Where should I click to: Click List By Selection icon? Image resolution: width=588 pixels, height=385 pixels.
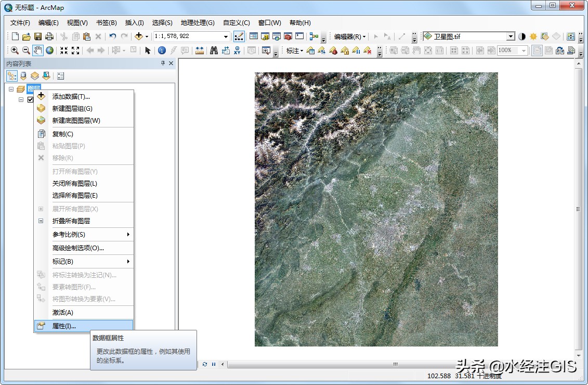(x=46, y=76)
